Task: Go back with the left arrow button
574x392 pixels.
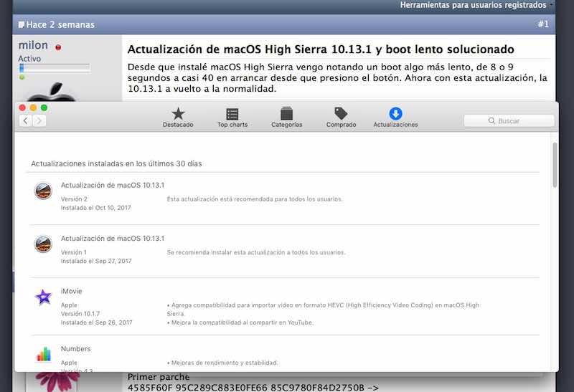Action: coord(25,120)
